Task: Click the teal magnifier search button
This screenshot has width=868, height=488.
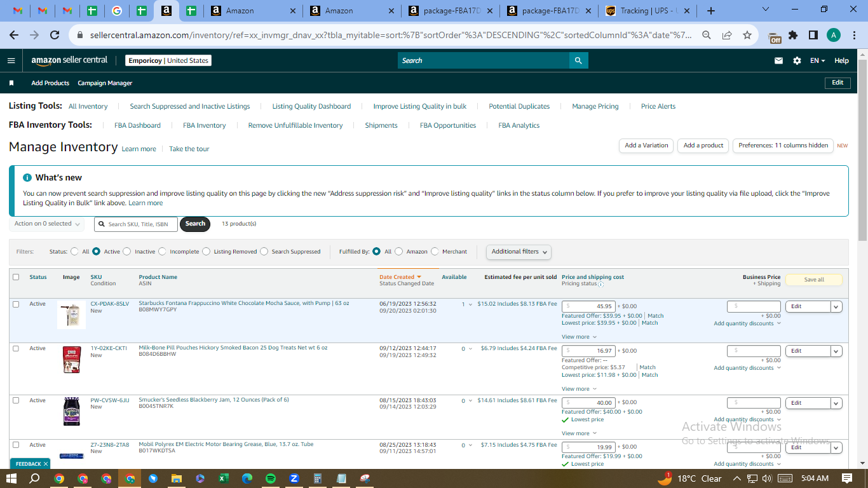Action: click(x=578, y=60)
